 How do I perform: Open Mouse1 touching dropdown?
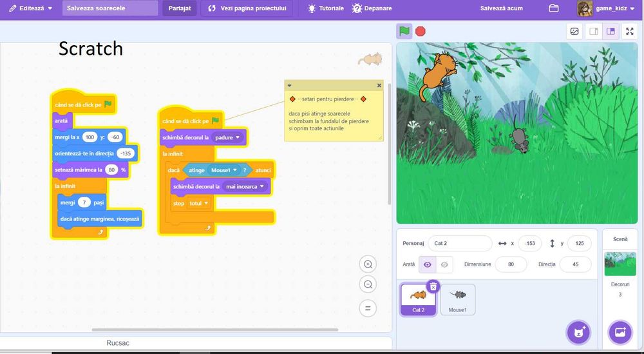tap(224, 170)
